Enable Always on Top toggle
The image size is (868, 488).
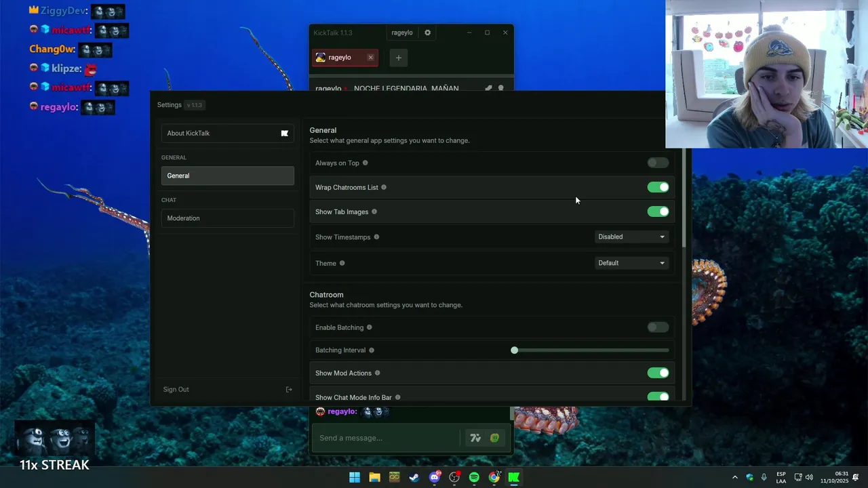click(x=658, y=163)
